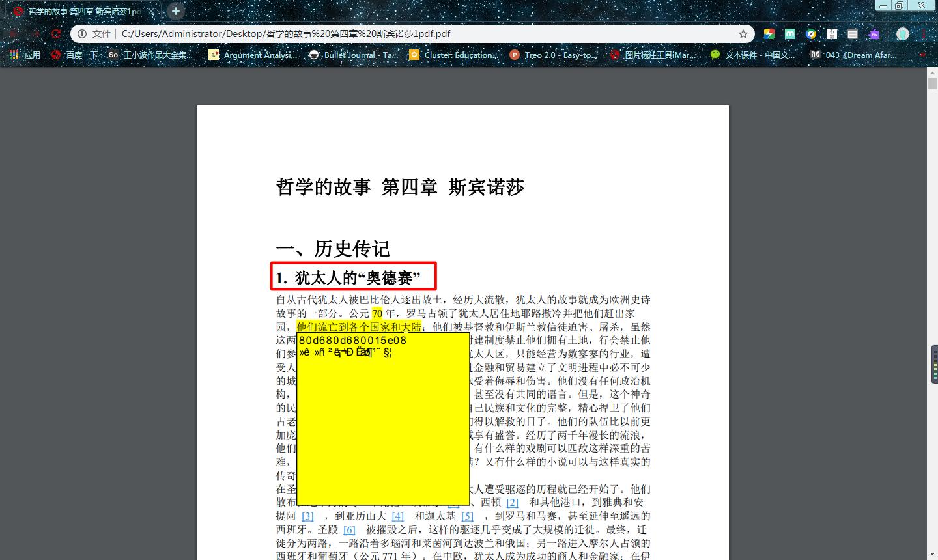
Task: Click the 石墨文档 extension icon
Action: coord(832,33)
